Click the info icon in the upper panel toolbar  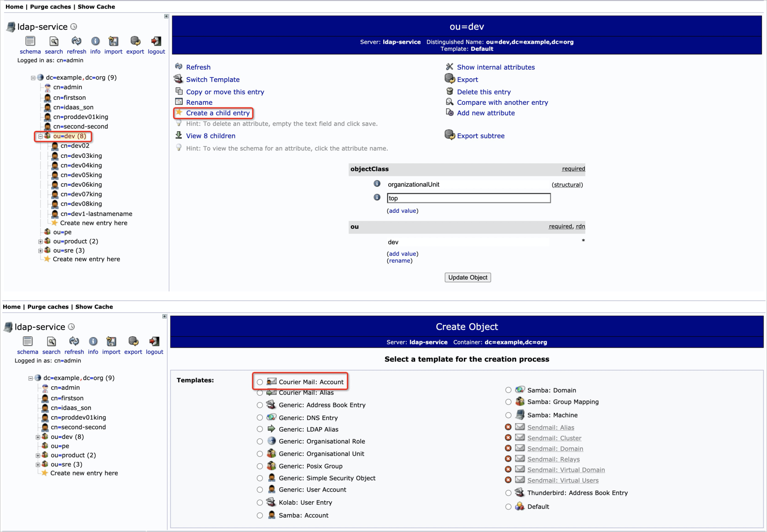95,41
